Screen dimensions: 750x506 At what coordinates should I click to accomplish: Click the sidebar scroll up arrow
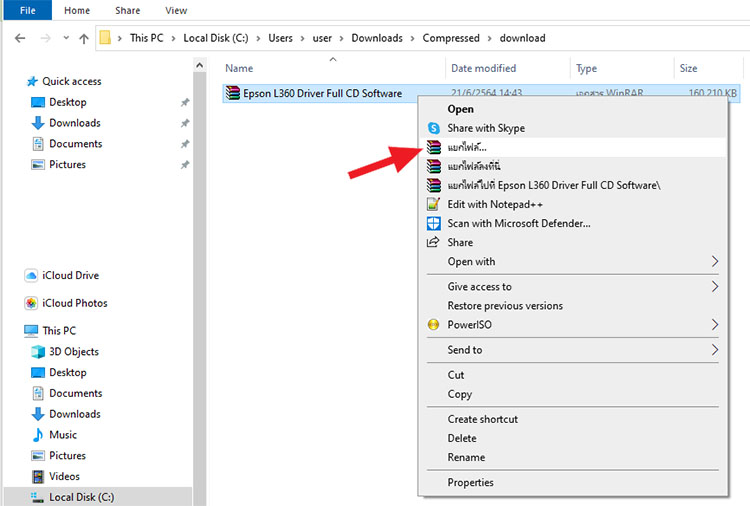click(200, 65)
